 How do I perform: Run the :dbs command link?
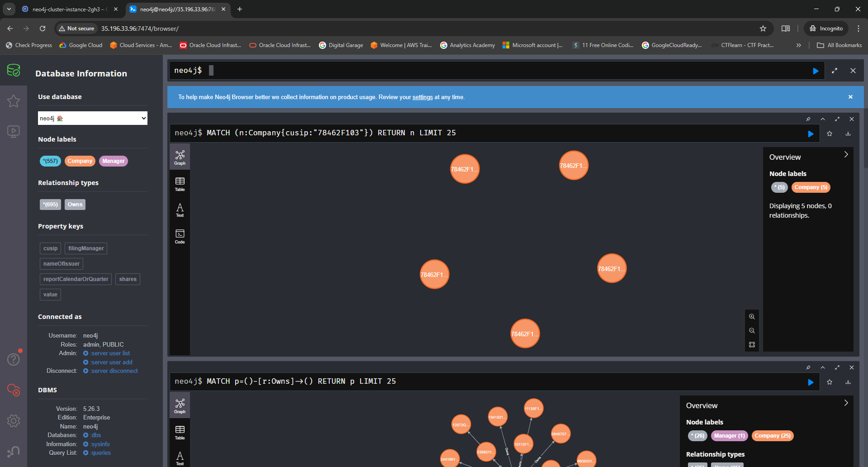(x=92, y=435)
